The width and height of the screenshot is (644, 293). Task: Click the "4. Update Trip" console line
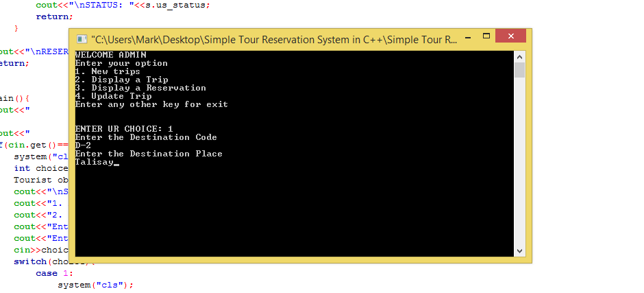click(x=113, y=96)
